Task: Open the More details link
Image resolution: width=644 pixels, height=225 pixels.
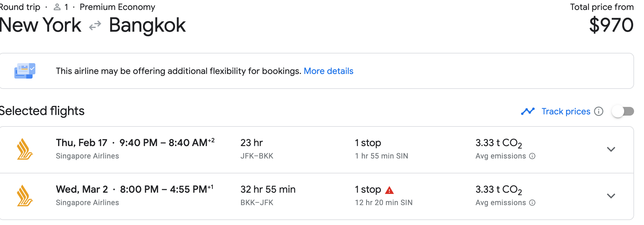Action: (x=329, y=71)
